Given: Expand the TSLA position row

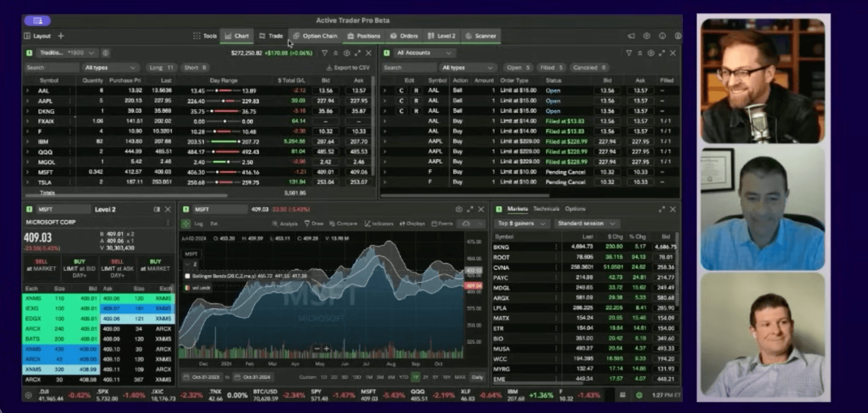Looking at the screenshot, I should [27, 182].
